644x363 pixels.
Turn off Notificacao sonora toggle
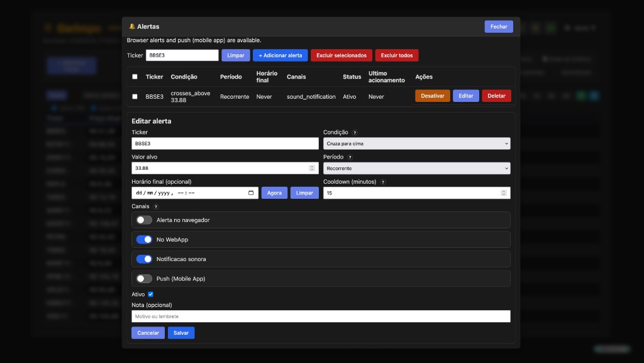tap(144, 259)
